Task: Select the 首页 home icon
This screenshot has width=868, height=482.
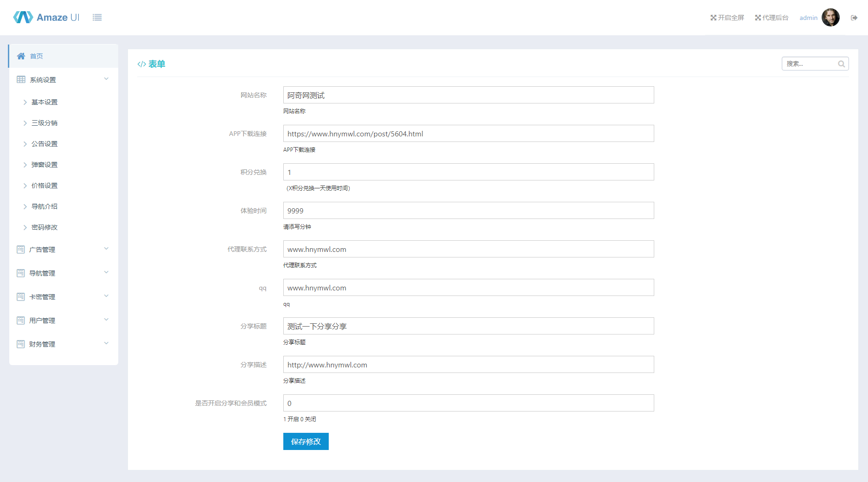Action: [21, 56]
